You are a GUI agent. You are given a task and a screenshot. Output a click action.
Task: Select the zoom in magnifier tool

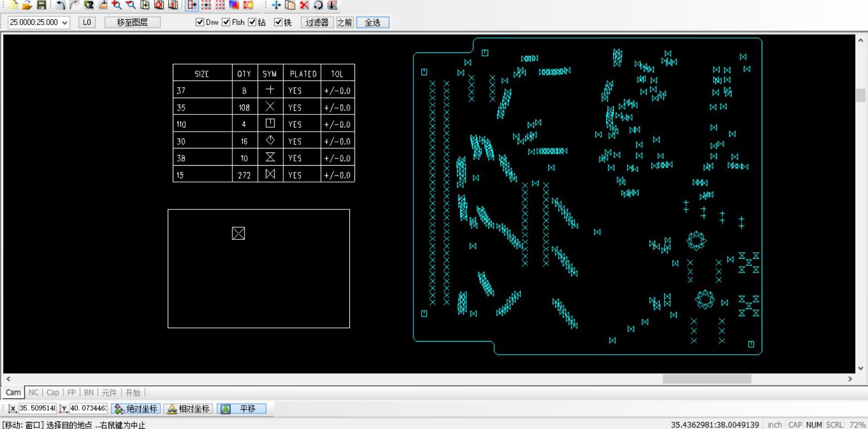click(117, 5)
